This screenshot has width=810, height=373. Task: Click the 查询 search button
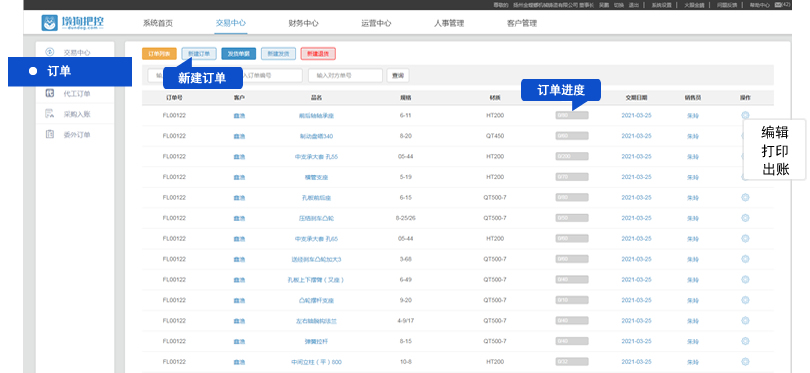398,75
